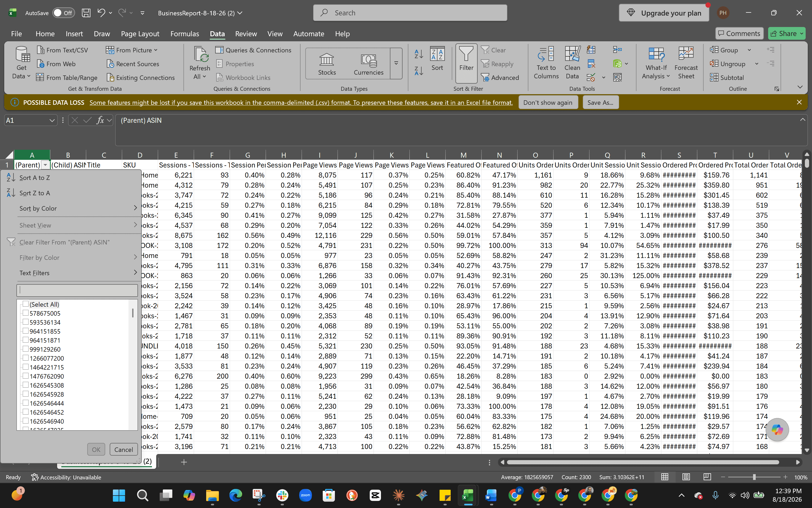This screenshot has width=812, height=508.
Task: Click the Share button
Action: tap(787, 33)
